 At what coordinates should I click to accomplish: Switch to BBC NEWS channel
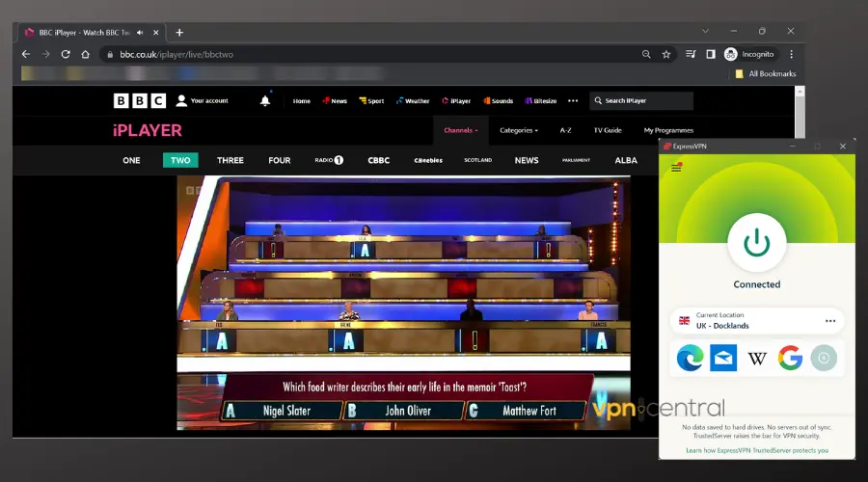[527, 160]
